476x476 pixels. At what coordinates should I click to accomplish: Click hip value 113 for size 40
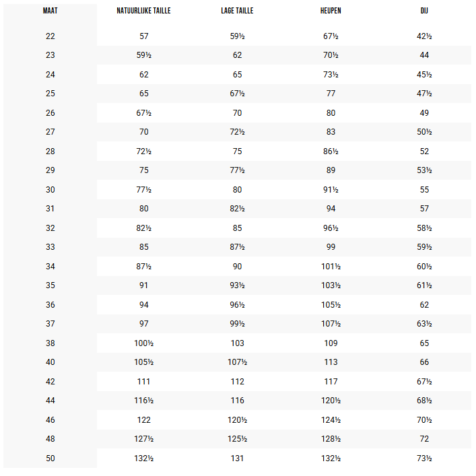[x=331, y=362]
